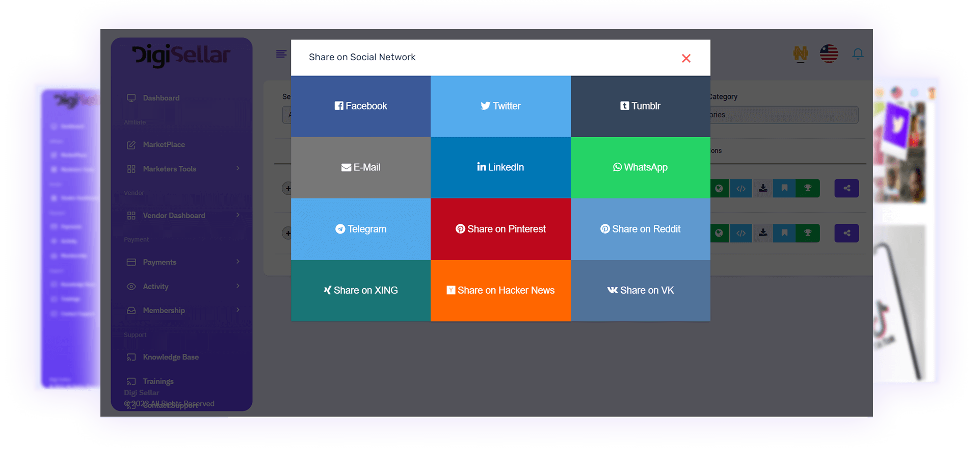Click the purple share button in the lower row
Screen dimensions: 980x460
point(846,233)
